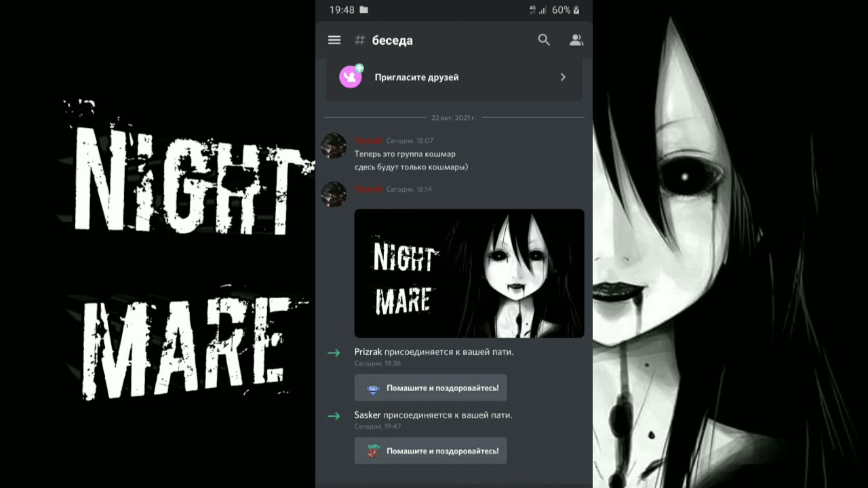Select message сдесь будут только кошмары)
This screenshot has height=488, width=868.
tap(411, 167)
